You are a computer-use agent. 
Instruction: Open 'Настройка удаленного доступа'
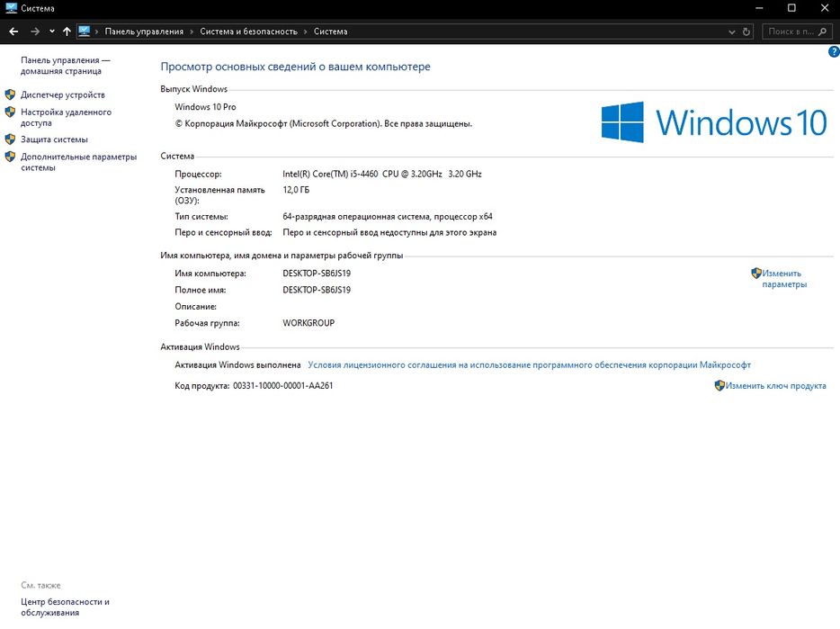coord(66,118)
